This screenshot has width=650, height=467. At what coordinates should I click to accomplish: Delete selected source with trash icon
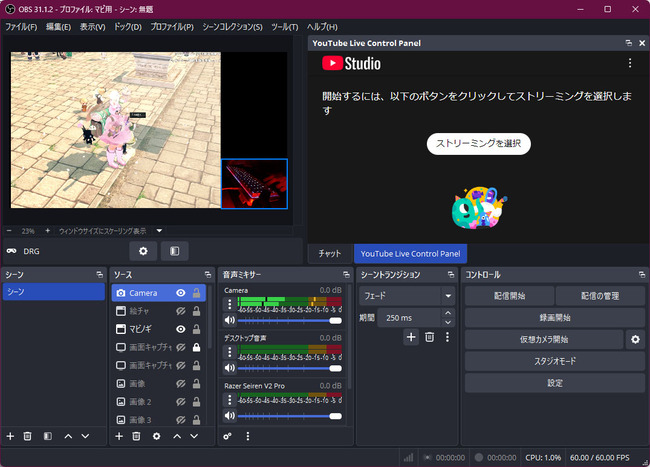click(x=136, y=436)
